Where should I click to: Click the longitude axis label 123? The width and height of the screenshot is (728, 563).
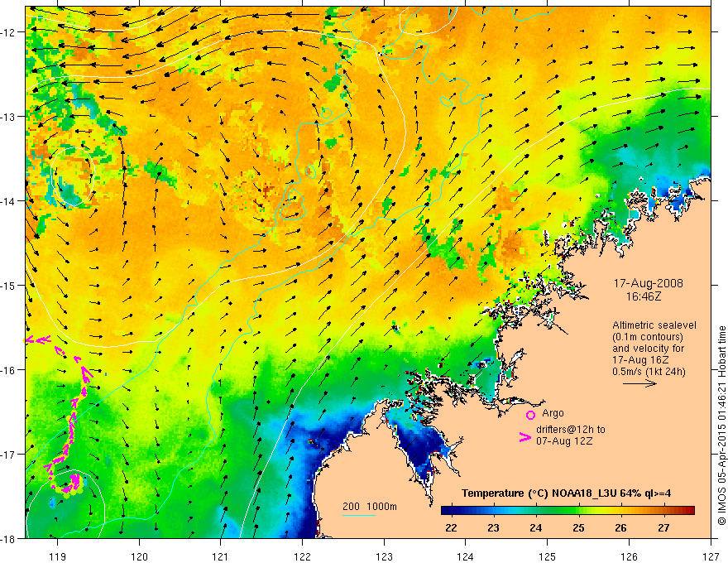(x=384, y=556)
